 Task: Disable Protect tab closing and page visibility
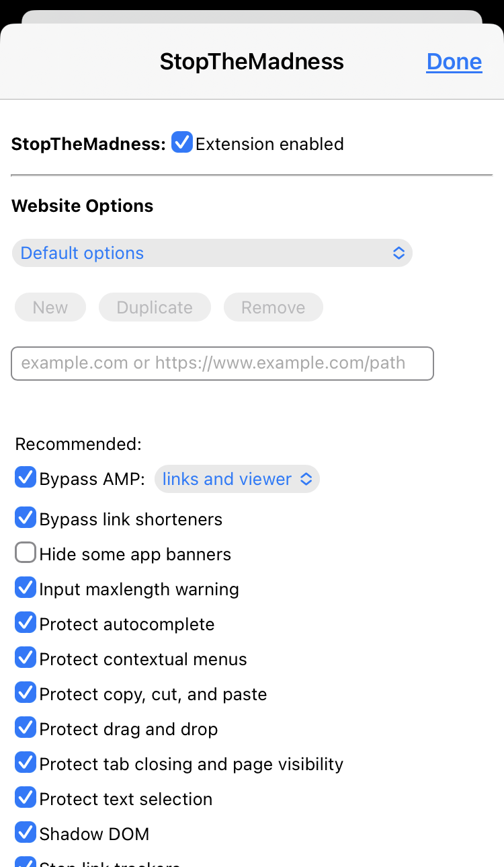[26, 763]
